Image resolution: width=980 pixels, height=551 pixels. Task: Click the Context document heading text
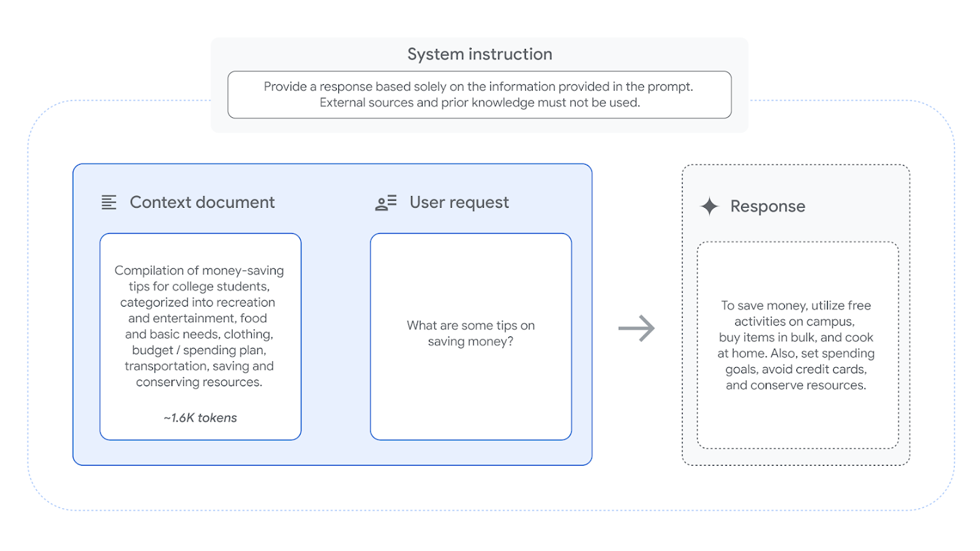pyautogui.click(x=202, y=202)
